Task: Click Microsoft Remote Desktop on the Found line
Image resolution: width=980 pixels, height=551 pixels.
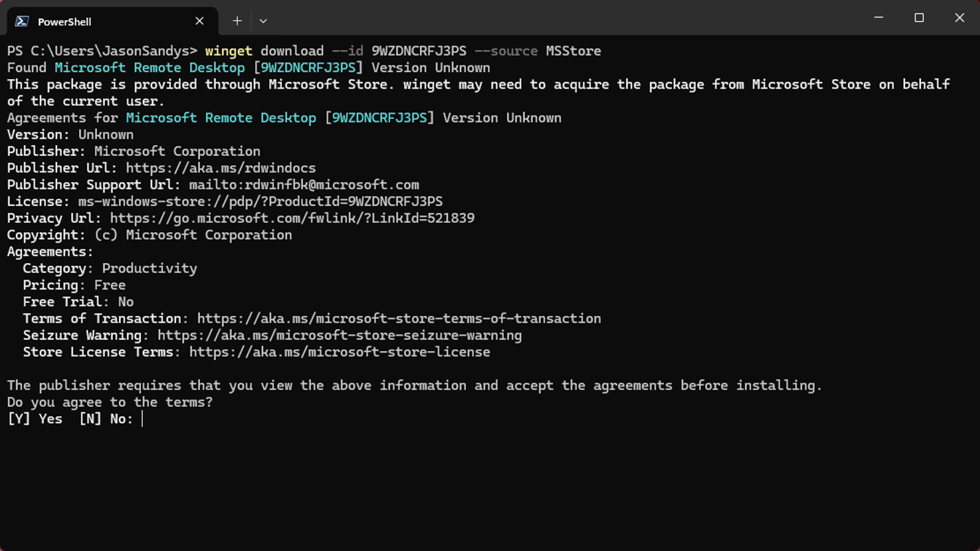Action: coord(149,68)
